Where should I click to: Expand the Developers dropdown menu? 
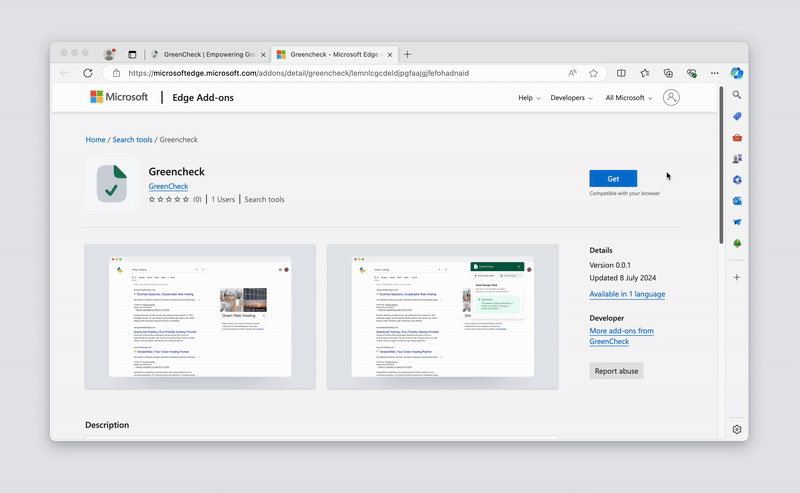(x=571, y=98)
